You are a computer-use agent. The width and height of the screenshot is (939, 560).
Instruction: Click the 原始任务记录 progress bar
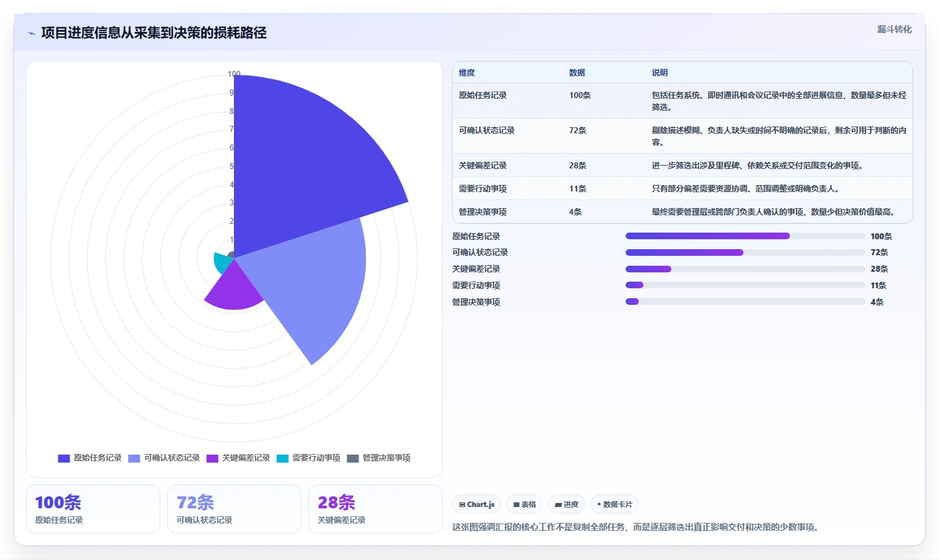(x=746, y=236)
